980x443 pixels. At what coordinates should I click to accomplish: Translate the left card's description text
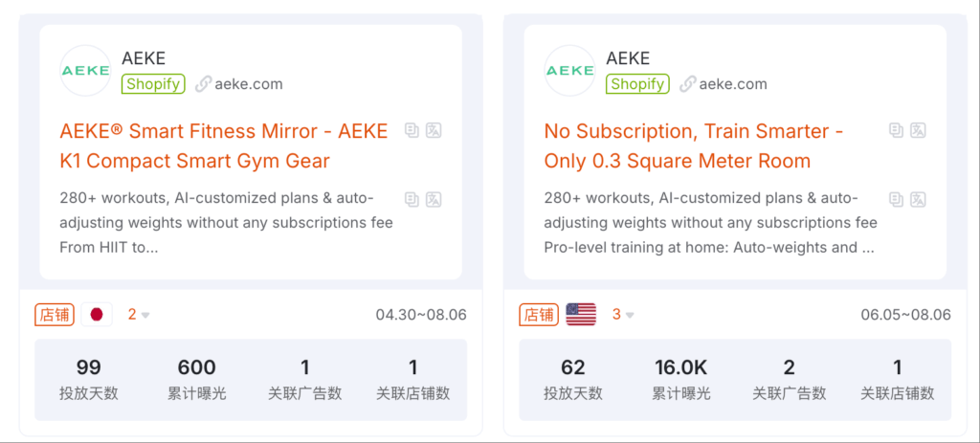(x=434, y=199)
